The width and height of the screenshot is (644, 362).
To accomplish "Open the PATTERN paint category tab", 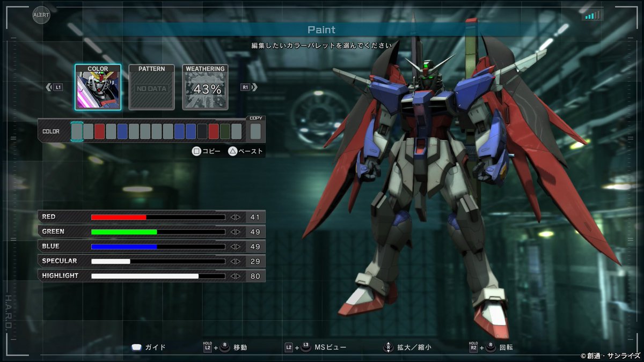I will pos(151,87).
